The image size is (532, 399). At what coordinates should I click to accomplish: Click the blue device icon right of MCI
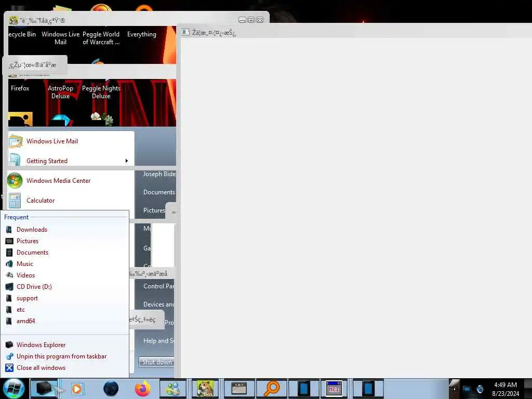pos(368,389)
